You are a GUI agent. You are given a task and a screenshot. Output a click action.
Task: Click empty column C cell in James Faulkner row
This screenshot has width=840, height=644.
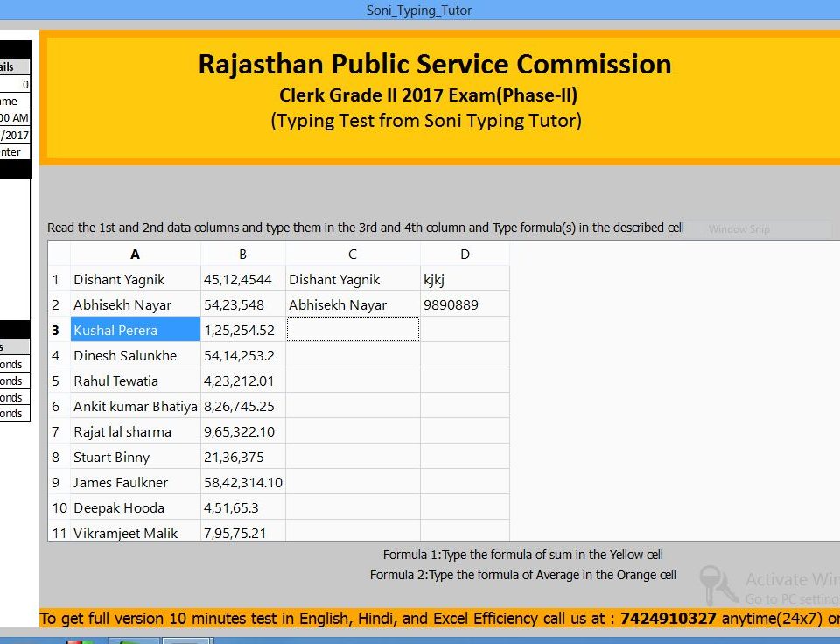(x=353, y=481)
